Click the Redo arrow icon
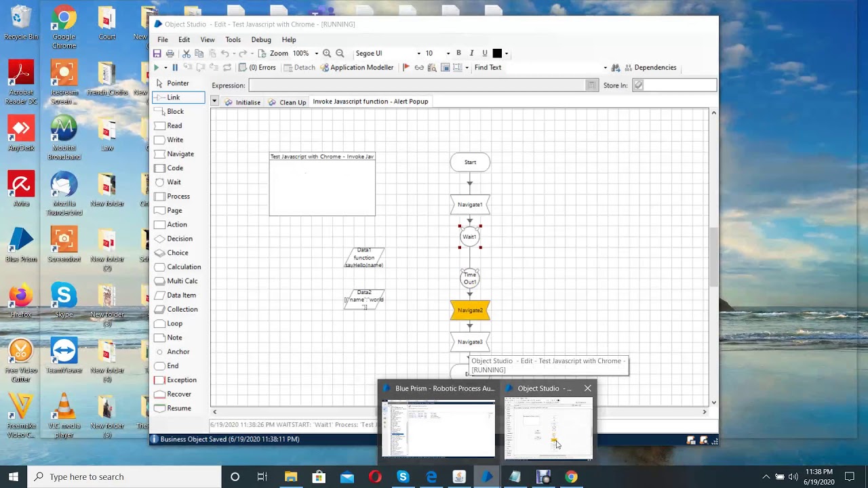The height and width of the screenshot is (488, 868). click(243, 54)
